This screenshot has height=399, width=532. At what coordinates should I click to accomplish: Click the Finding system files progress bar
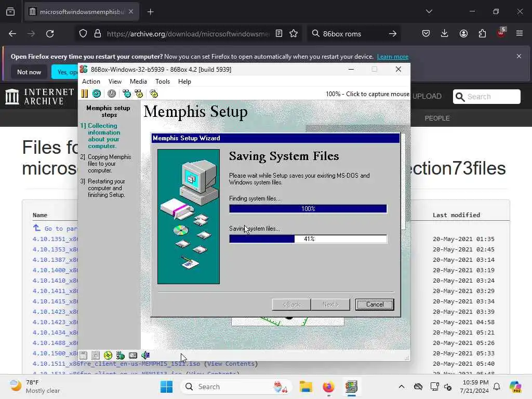308,209
